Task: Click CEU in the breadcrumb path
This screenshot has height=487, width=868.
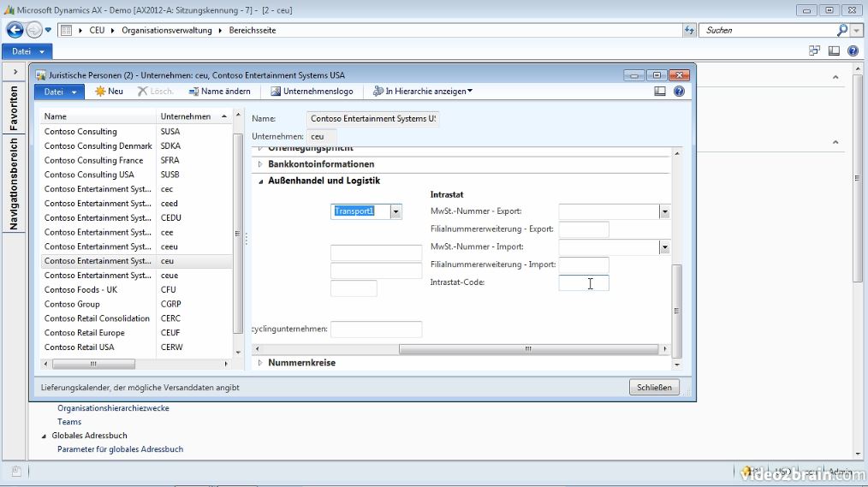Action: click(97, 31)
